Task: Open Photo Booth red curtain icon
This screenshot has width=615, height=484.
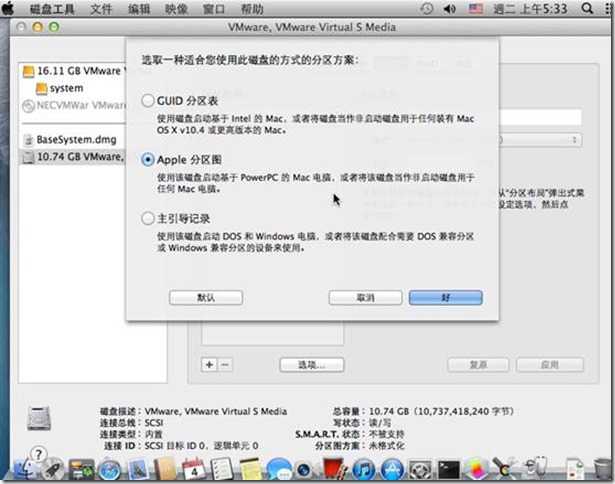Action: click(335, 469)
